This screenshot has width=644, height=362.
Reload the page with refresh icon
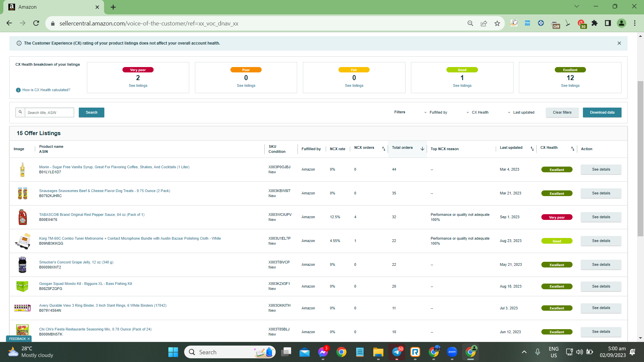tap(36, 23)
